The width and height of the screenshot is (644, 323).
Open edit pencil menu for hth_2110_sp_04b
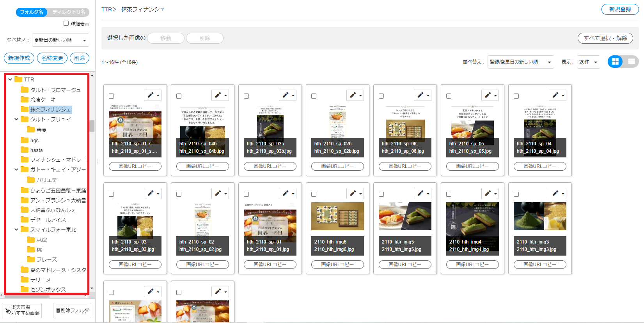point(220,95)
